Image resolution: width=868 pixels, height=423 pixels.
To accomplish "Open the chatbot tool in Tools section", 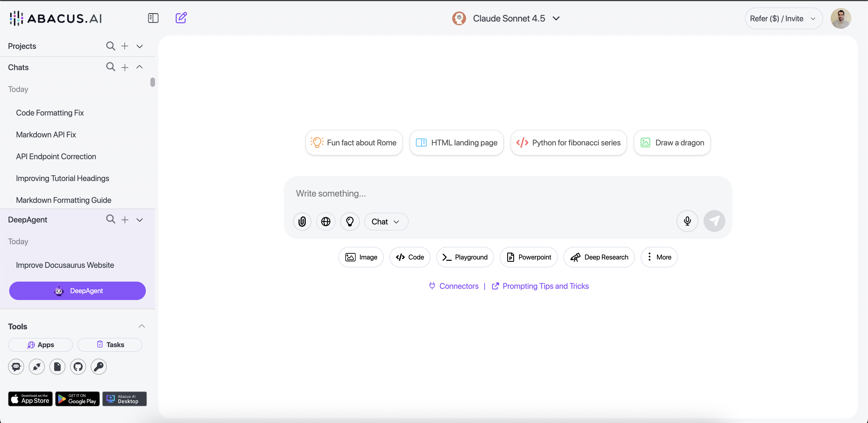I will 16,367.
